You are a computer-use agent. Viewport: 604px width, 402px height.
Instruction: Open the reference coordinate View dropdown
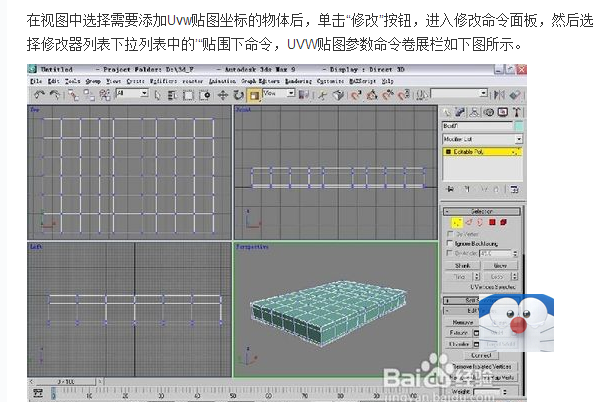tap(279, 94)
